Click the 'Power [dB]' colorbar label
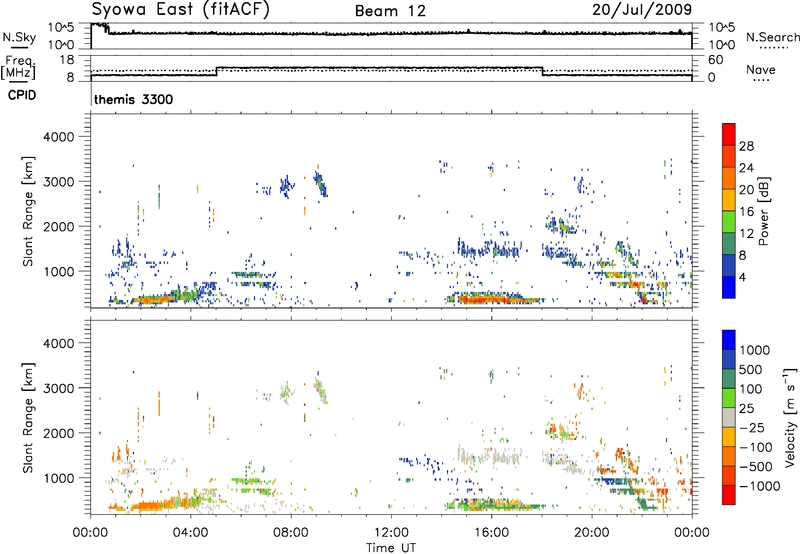Image resolution: width=800 pixels, height=554 pixels. coord(764,211)
